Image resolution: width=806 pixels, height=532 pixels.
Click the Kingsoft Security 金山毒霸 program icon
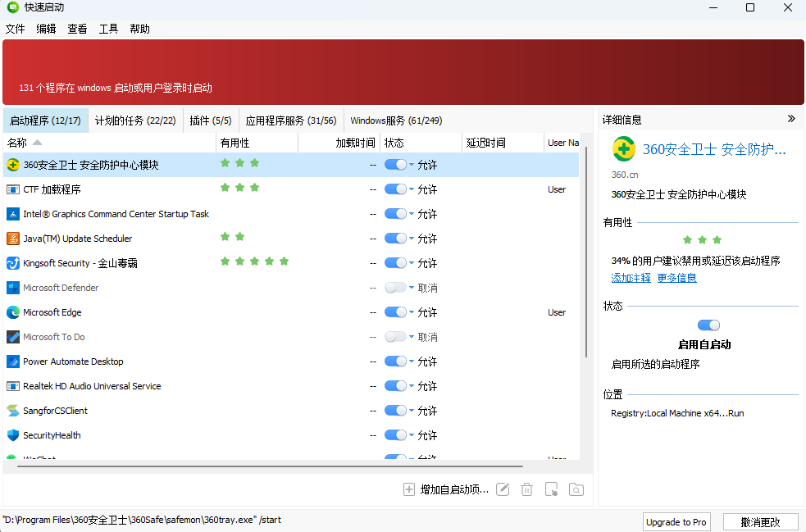coord(15,262)
